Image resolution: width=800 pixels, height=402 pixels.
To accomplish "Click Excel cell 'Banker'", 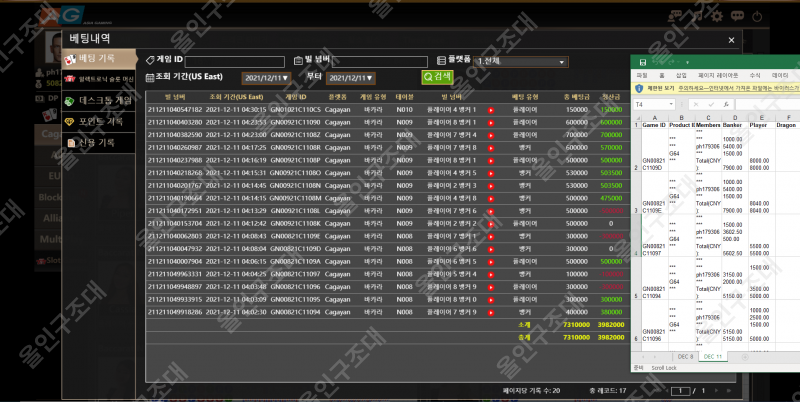I will pyautogui.click(x=733, y=125).
